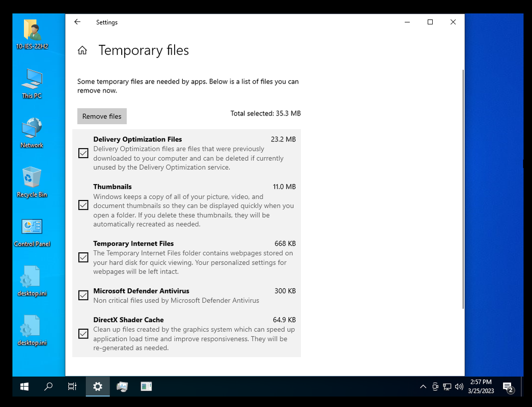The height and width of the screenshot is (407, 532).
Task: Click the DirectX Shader Cache title
Action: (x=128, y=320)
